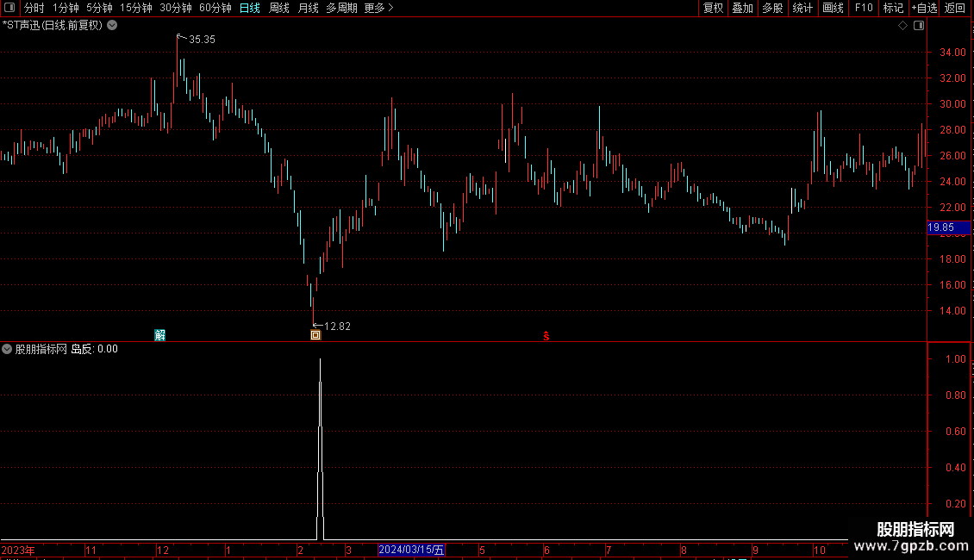974x560 pixels.
Task: Click the diamond icon in chart header
Action: click(x=903, y=26)
